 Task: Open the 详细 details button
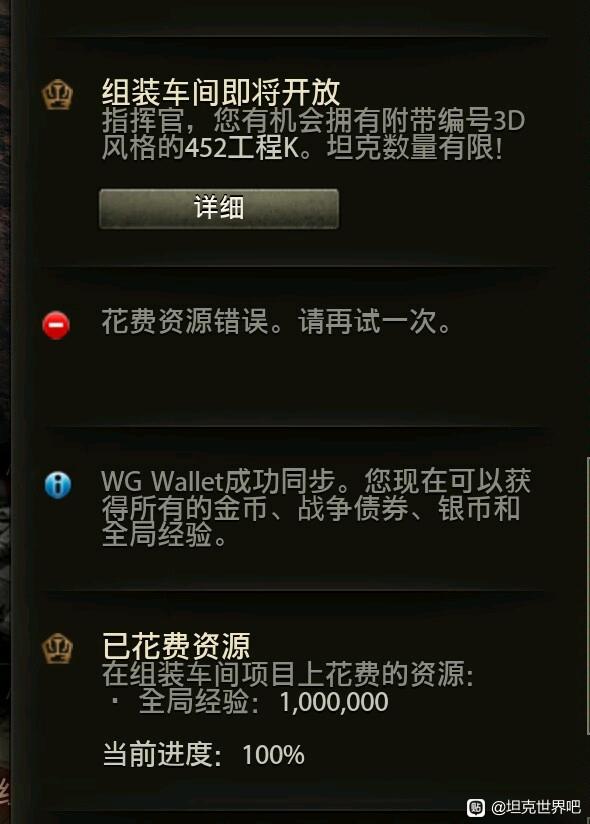tap(219, 209)
